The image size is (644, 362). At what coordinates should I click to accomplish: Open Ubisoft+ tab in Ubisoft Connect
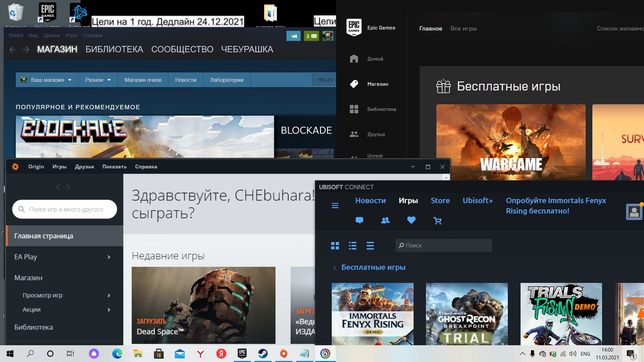pyautogui.click(x=478, y=201)
